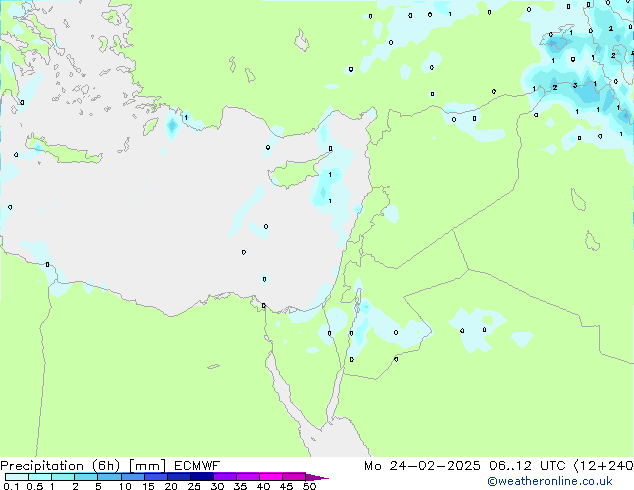Select the 10–15 mm blue legend swatch

[x=132, y=477]
